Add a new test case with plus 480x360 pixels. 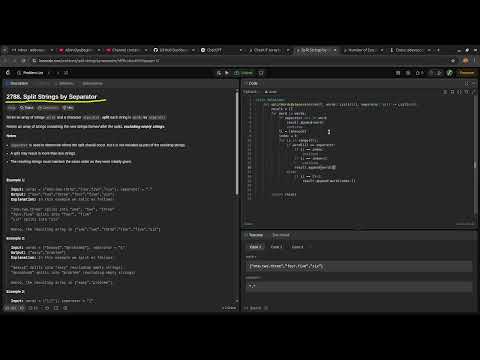coord(311,247)
